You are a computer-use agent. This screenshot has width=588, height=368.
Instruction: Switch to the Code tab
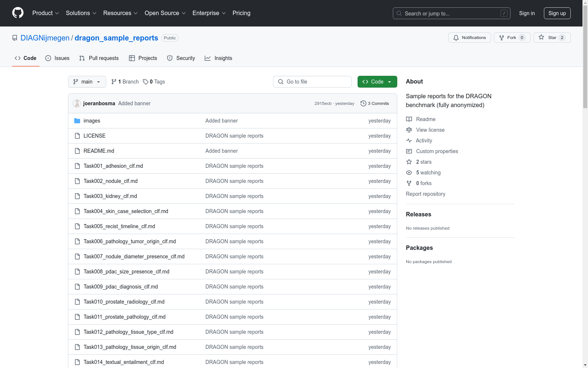pos(26,58)
